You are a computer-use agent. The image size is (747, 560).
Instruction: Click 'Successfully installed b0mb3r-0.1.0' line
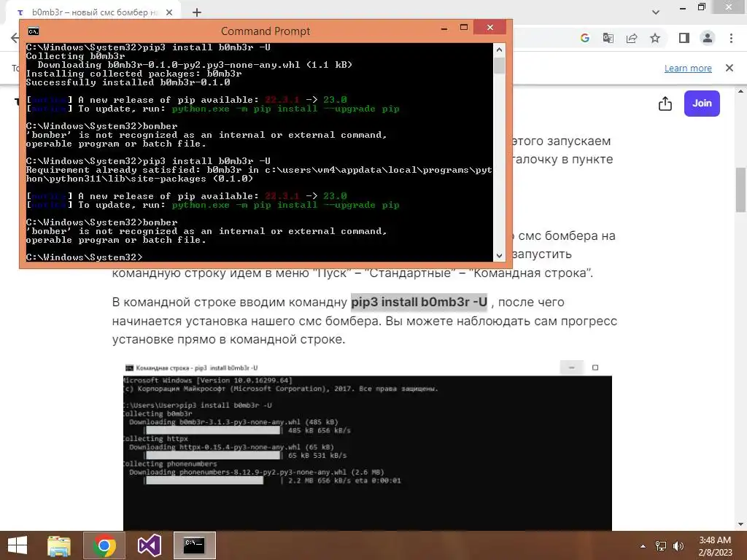coord(128,82)
